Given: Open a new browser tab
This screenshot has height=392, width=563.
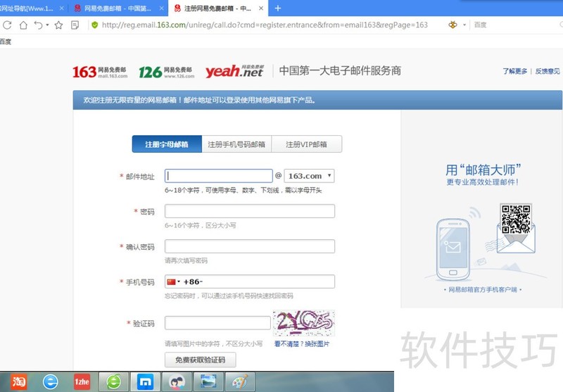Looking at the screenshot, I should pyautogui.click(x=277, y=8).
